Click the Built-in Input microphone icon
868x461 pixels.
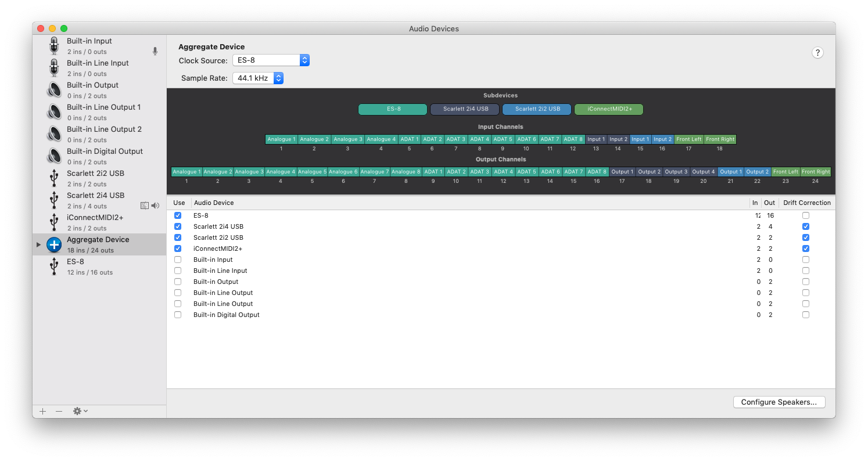coord(54,46)
